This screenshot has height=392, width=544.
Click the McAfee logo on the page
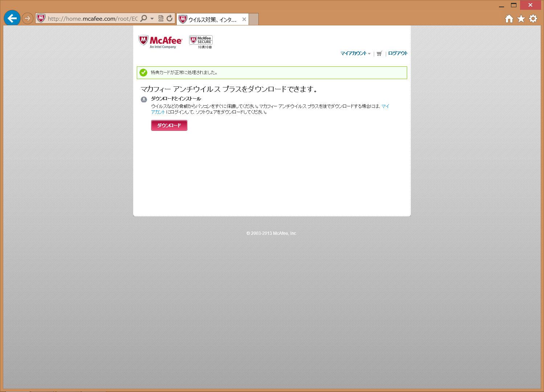[160, 42]
